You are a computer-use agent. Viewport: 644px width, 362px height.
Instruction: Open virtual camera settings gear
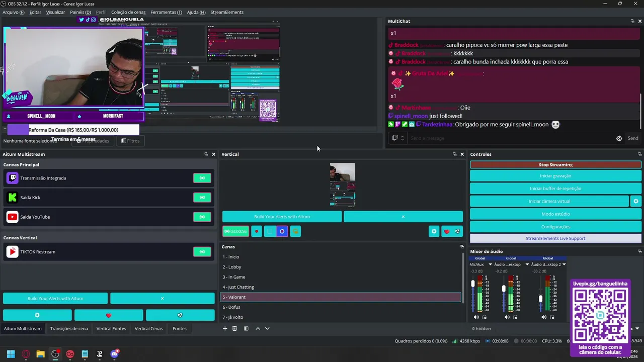[x=636, y=201]
